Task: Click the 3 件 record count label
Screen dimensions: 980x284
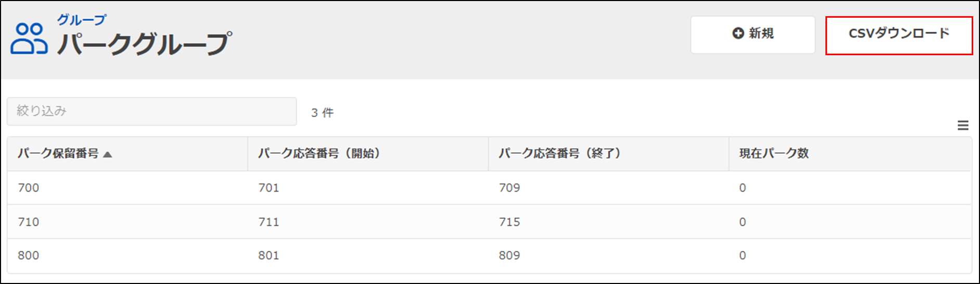Action: point(322,113)
